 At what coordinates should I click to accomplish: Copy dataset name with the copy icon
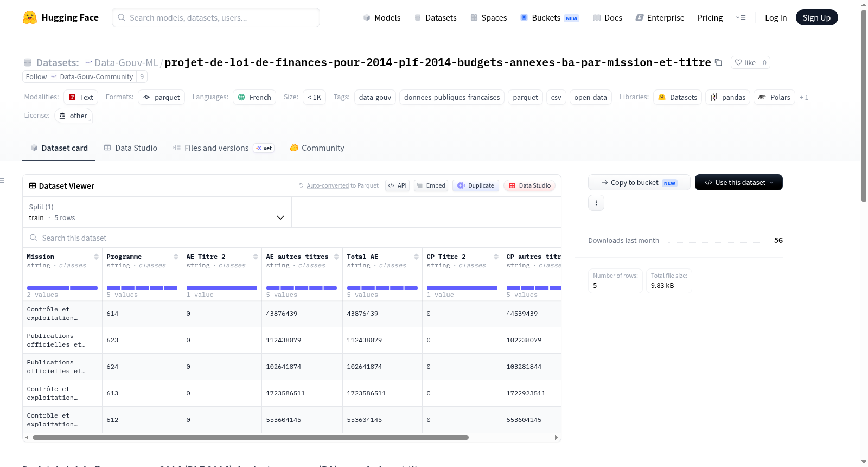tap(718, 62)
